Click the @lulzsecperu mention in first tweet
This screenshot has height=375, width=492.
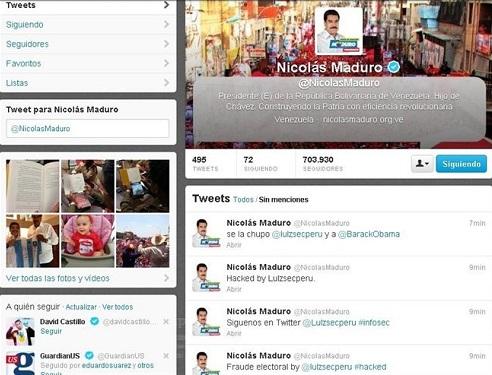297,234
